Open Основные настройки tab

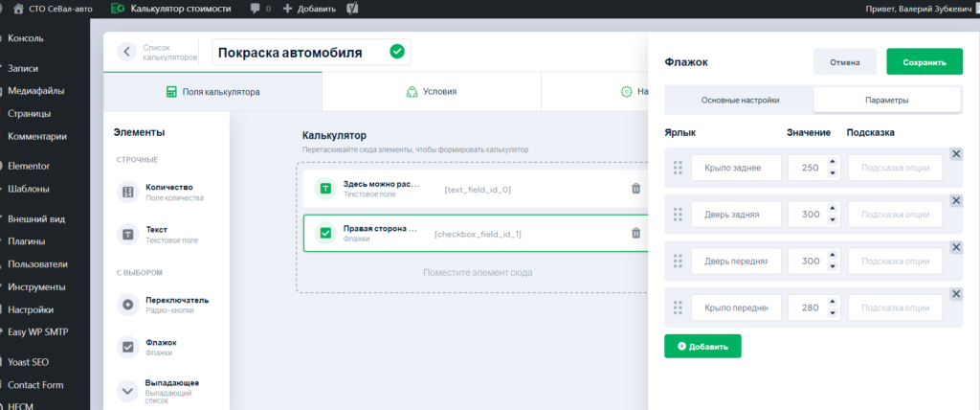click(740, 101)
